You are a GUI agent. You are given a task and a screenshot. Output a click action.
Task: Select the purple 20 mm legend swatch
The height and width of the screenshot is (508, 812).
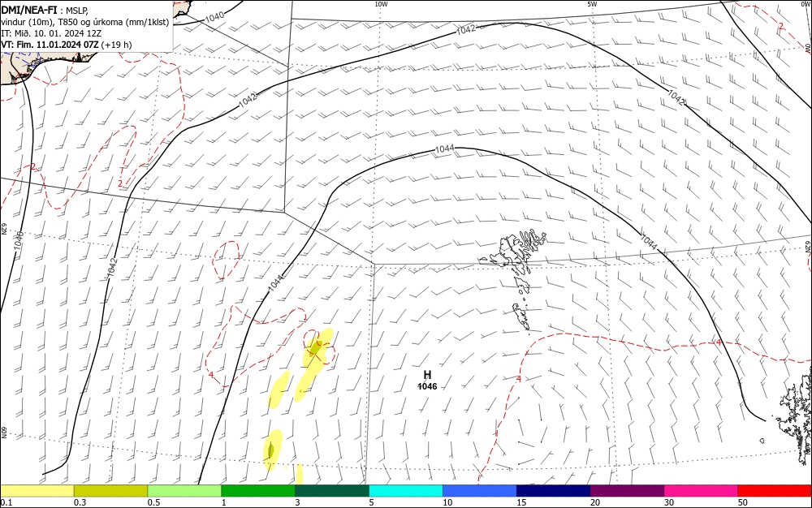[627, 491]
